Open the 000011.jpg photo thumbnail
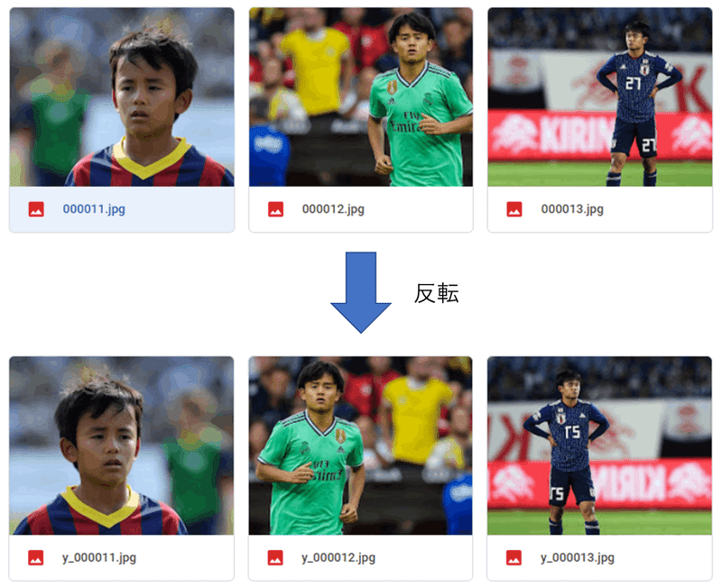The width and height of the screenshot is (722, 588). pos(122,97)
